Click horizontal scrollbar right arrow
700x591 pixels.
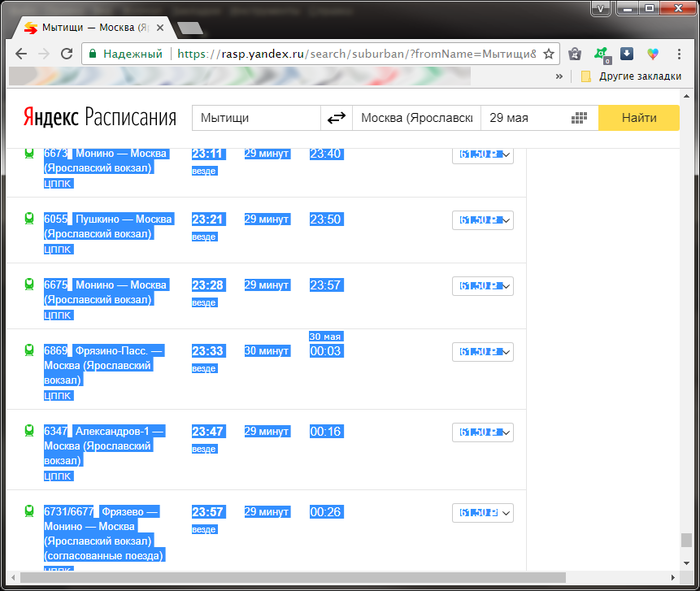click(673, 578)
